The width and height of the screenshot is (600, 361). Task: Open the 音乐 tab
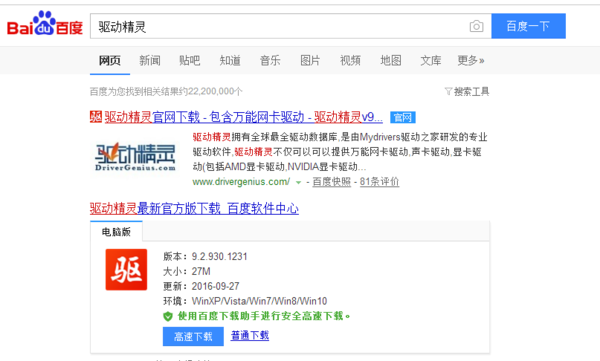270,60
